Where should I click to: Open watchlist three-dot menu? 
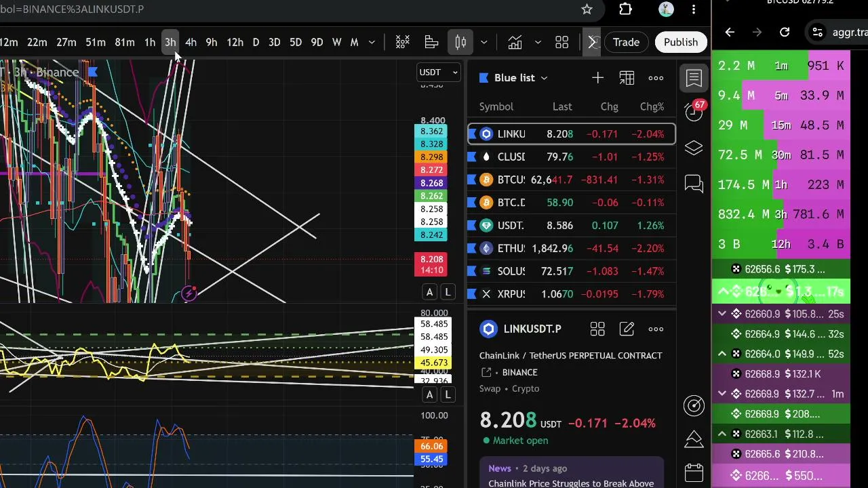click(656, 78)
